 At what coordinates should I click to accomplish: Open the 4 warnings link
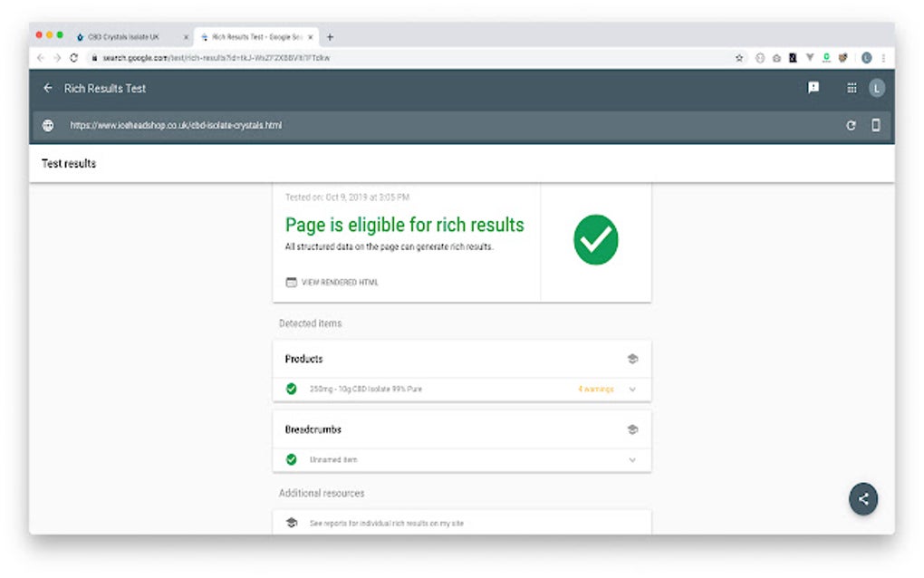tap(596, 389)
